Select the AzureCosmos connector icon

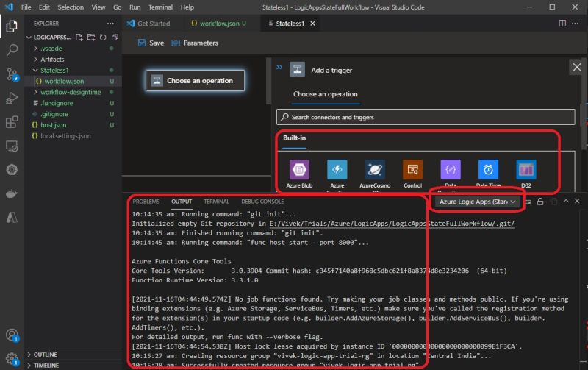375,170
